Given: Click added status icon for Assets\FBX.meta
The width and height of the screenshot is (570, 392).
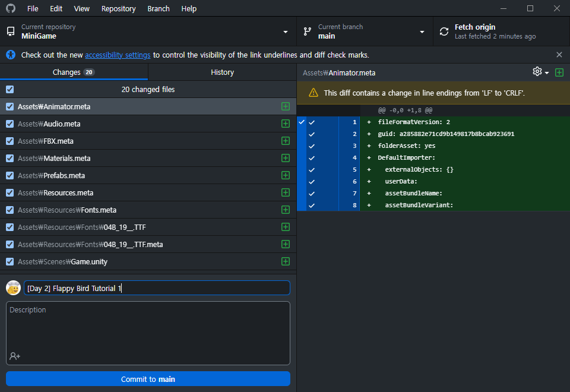Looking at the screenshot, I should [x=286, y=141].
